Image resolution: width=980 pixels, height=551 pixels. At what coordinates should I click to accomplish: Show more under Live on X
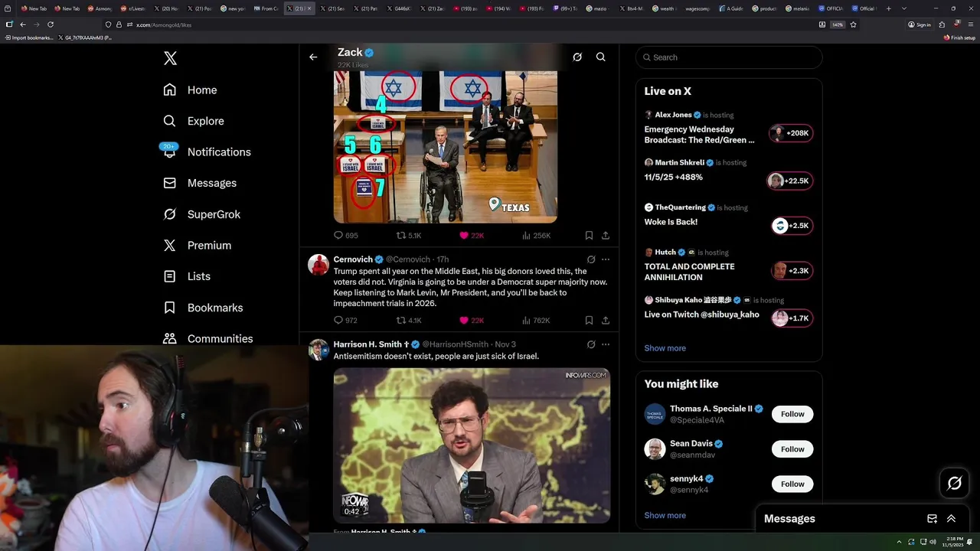point(665,348)
